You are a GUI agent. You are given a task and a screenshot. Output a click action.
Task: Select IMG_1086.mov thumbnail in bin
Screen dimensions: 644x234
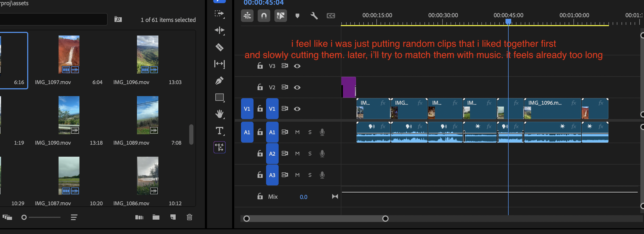click(x=148, y=175)
